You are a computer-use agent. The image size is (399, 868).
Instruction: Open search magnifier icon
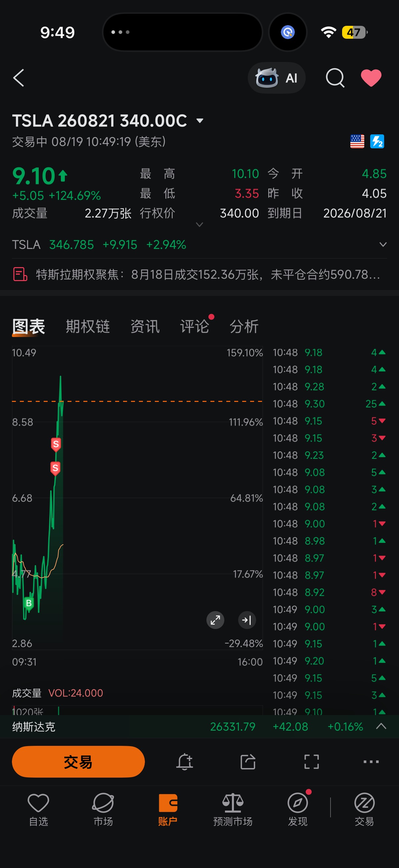[335, 78]
